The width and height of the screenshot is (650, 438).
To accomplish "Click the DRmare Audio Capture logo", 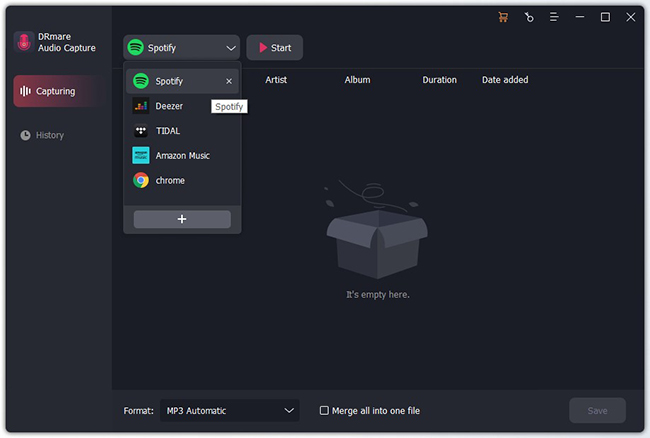I will [24, 42].
